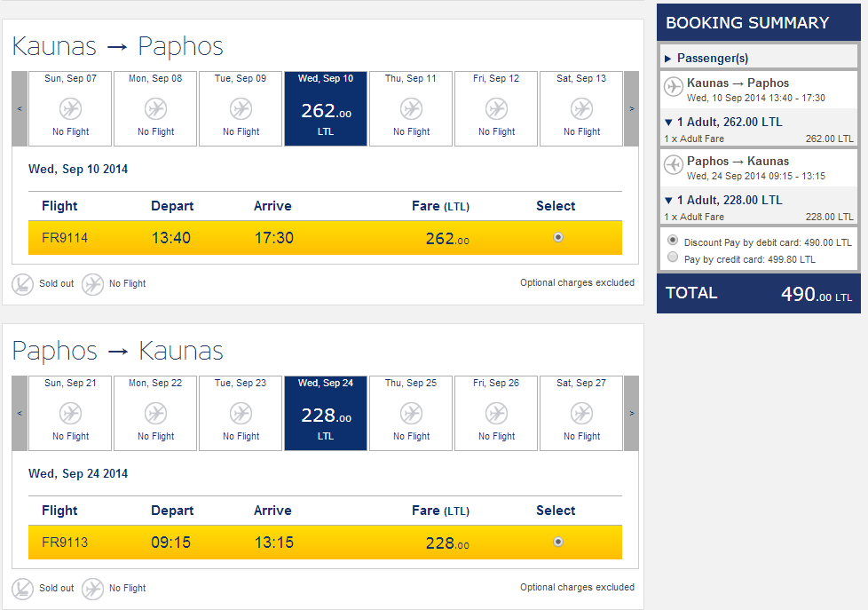This screenshot has width=868, height=610.
Task: Click plane icon beside Paphos → Kaunas summary
Action: click(x=674, y=165)
